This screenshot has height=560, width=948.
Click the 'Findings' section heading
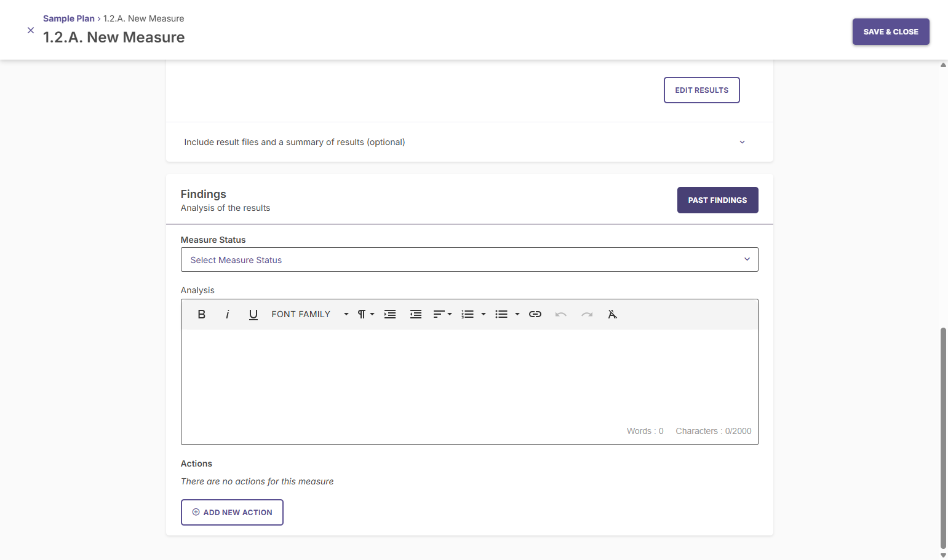click(x=204, y=194)
